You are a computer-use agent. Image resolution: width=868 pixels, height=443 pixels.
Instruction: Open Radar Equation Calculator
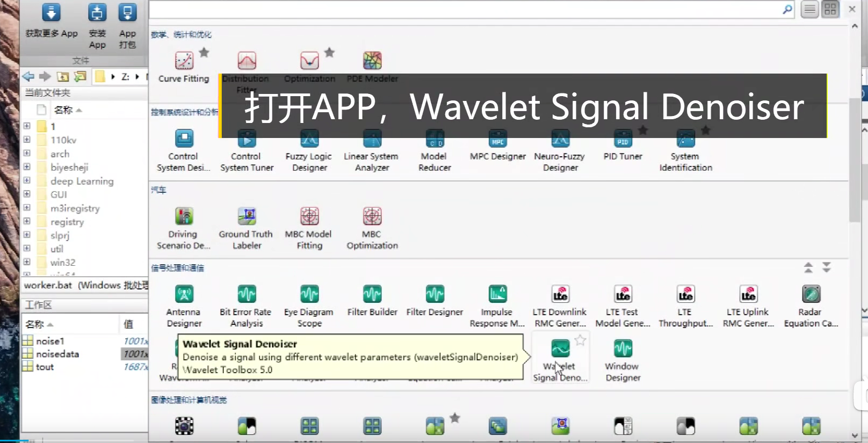coord(811,306)
